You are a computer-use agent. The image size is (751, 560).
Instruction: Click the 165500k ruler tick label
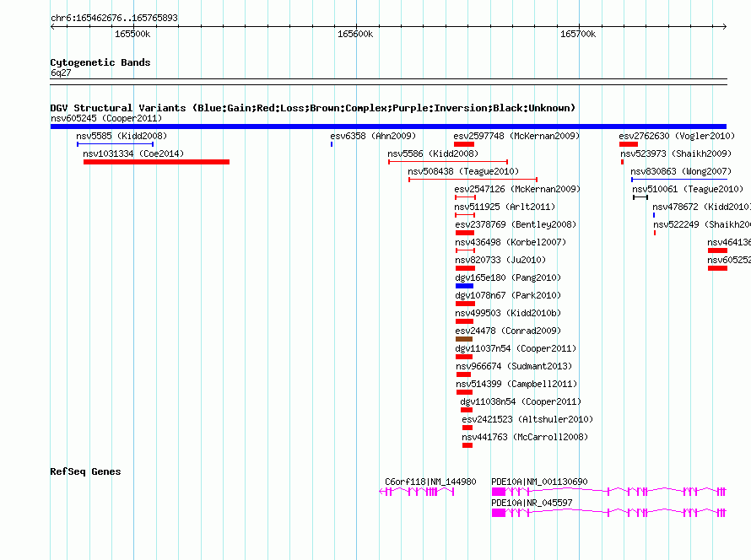click(x=132, y=34)
